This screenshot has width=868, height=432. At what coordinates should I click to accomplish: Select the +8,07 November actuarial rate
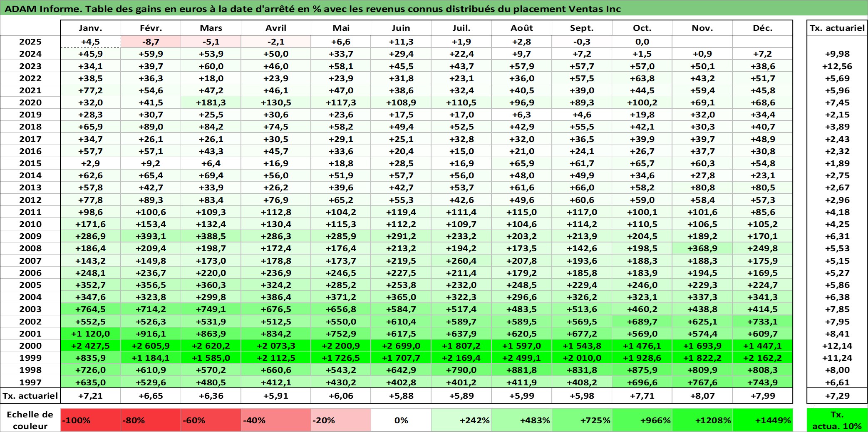(702, 396)
